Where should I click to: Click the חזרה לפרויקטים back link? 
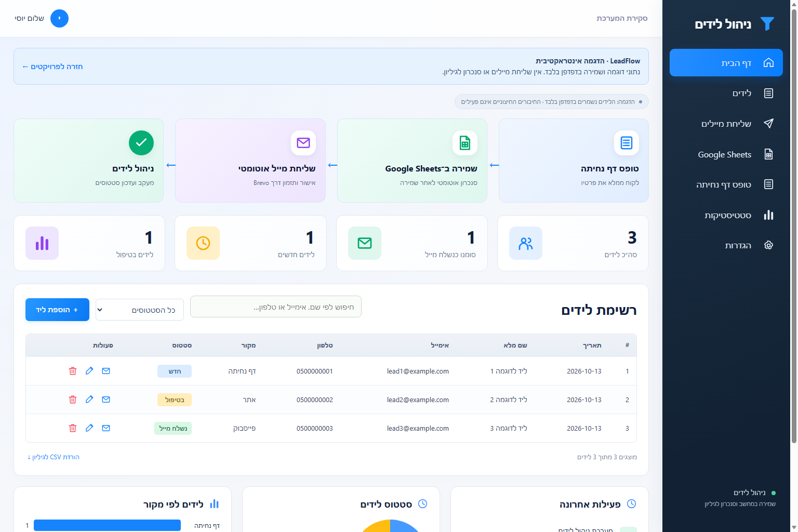52,66
